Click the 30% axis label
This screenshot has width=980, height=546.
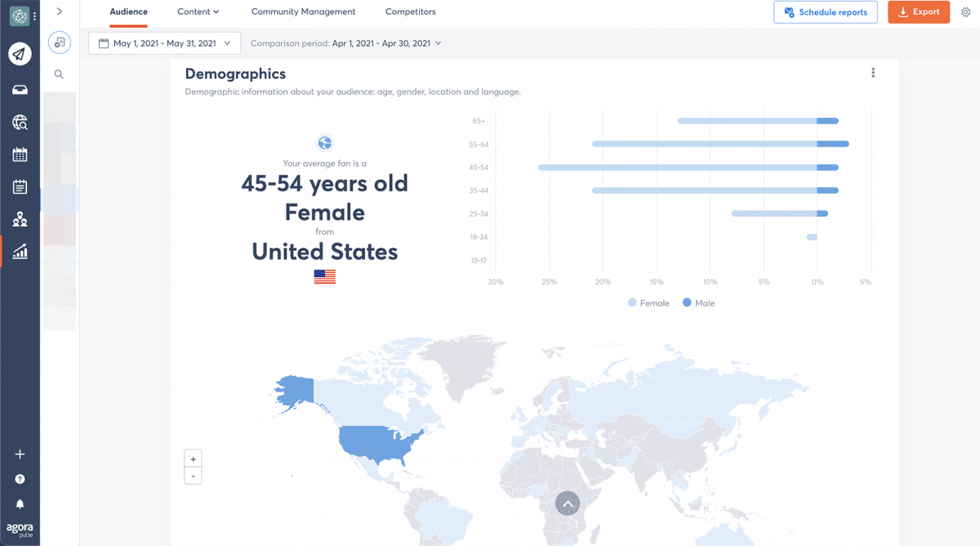[496, 282]
